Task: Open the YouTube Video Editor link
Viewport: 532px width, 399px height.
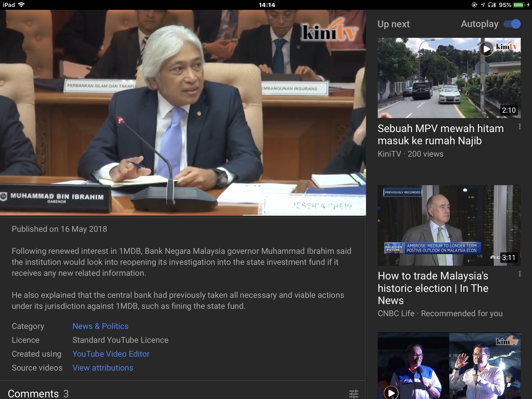Action: pos(111,354)
